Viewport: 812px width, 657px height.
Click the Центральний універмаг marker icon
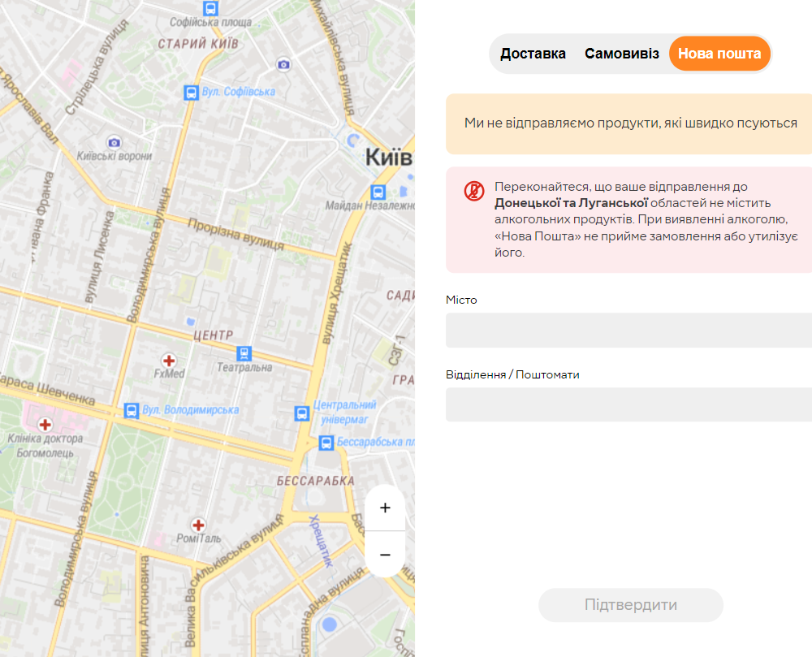(302, 415)
